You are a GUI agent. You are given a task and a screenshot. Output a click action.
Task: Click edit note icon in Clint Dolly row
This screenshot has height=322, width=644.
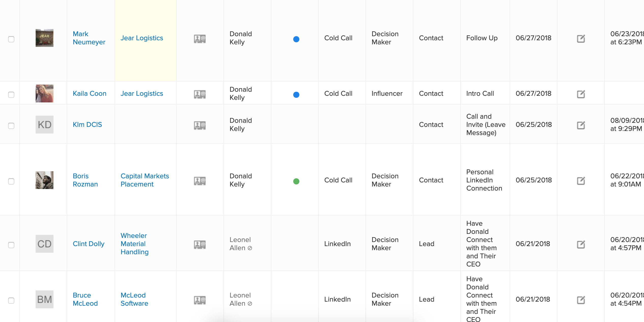tap(581, 245)
